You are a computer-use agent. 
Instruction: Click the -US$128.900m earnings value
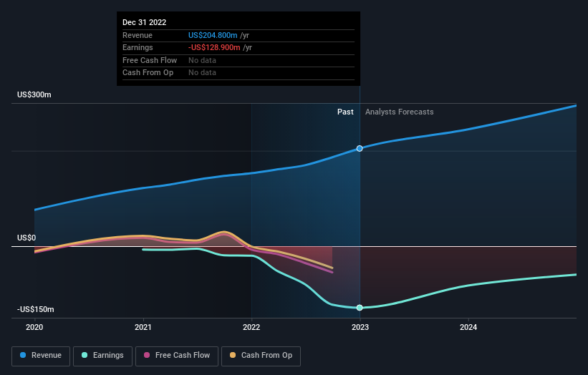(x=214, y=47)
